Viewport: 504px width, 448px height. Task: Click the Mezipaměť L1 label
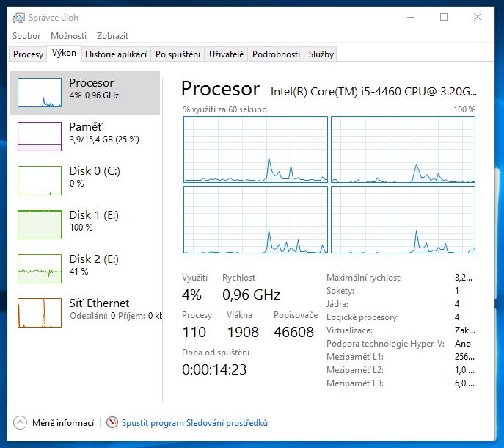tap(355, 357)
